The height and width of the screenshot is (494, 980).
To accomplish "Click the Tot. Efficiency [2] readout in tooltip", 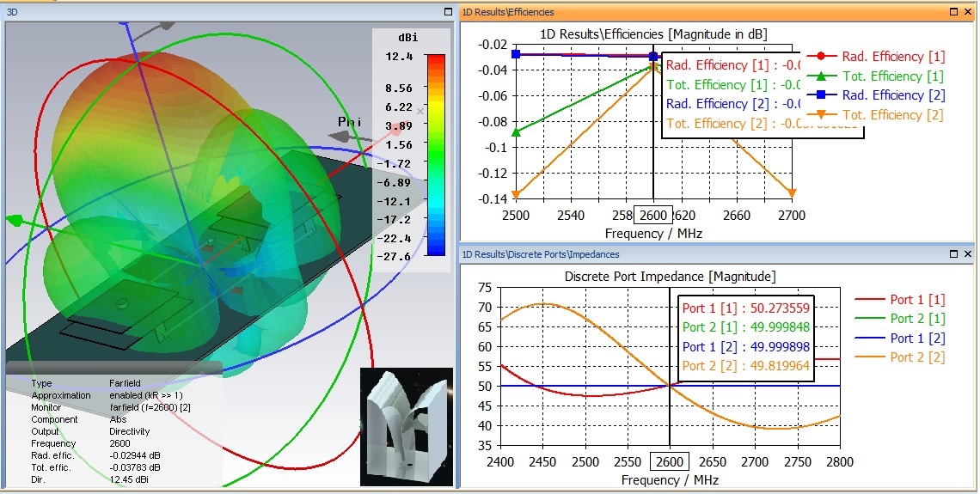I will click(x=763, y=124).
